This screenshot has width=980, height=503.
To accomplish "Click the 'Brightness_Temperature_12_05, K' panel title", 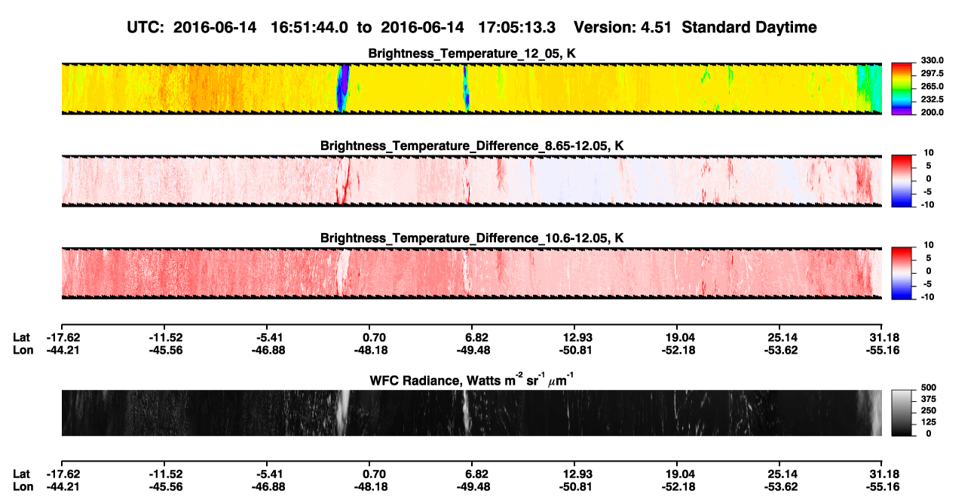I will 472,54.
